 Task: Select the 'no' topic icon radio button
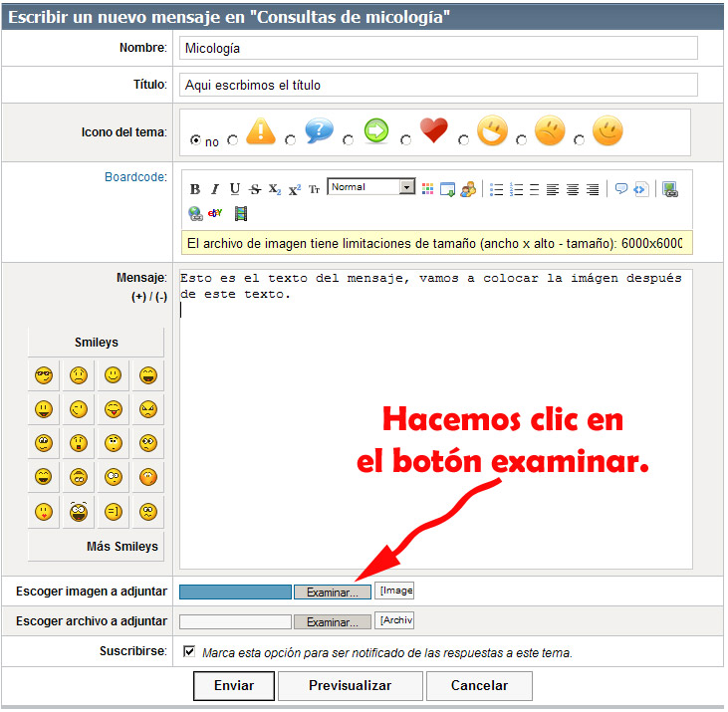(195, 141)
